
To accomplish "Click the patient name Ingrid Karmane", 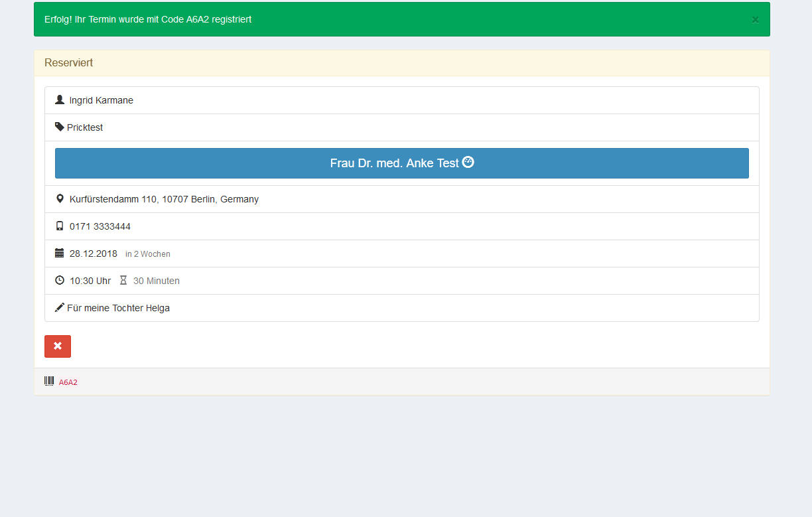I will coord(101,100).
